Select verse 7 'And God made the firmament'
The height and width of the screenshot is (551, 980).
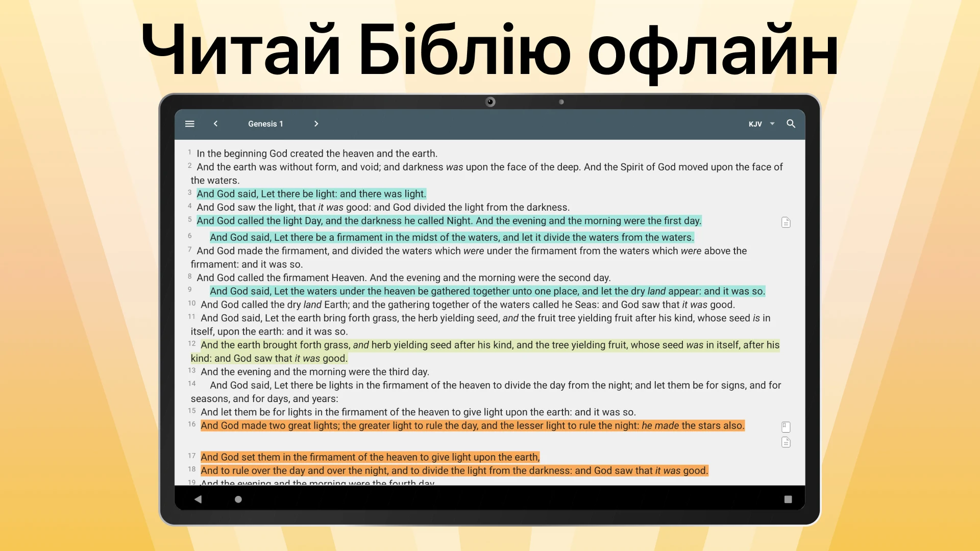pyautogui.click(x=469, y=258)
